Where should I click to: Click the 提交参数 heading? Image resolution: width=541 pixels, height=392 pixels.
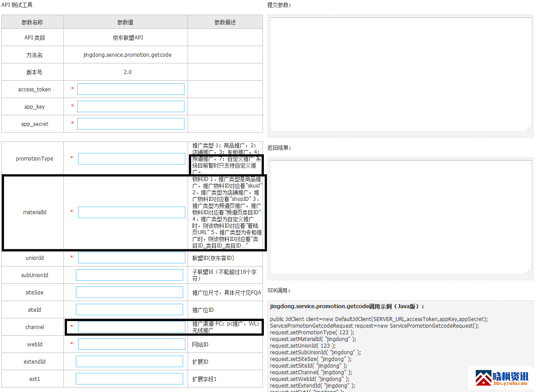click(279, 5)
